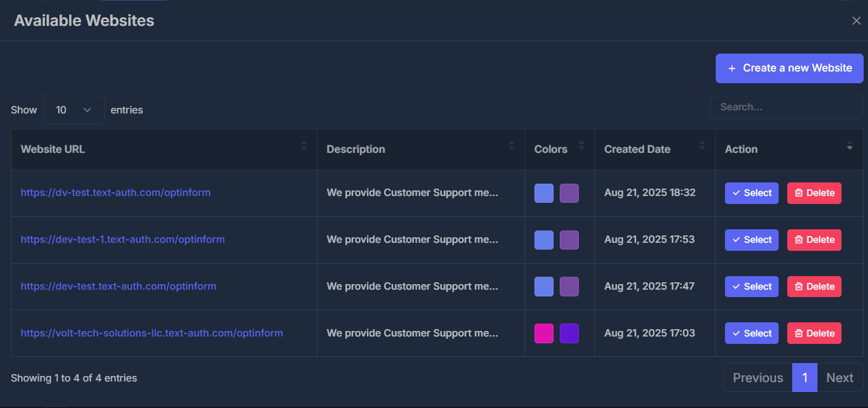Open the volt-tech-solutions-llc optinform link
The image size is (868, 408).
(152, 333)
